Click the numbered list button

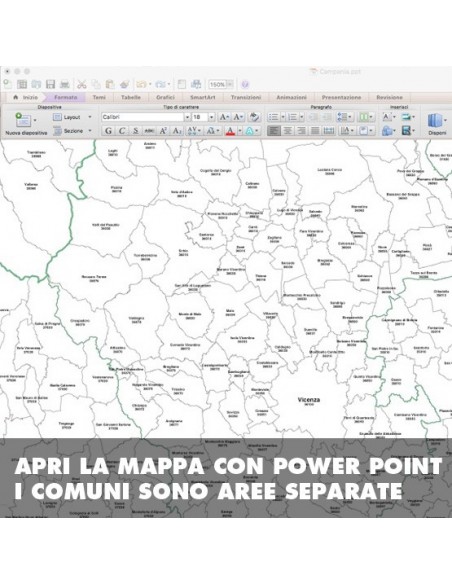(x=293, y=117)
